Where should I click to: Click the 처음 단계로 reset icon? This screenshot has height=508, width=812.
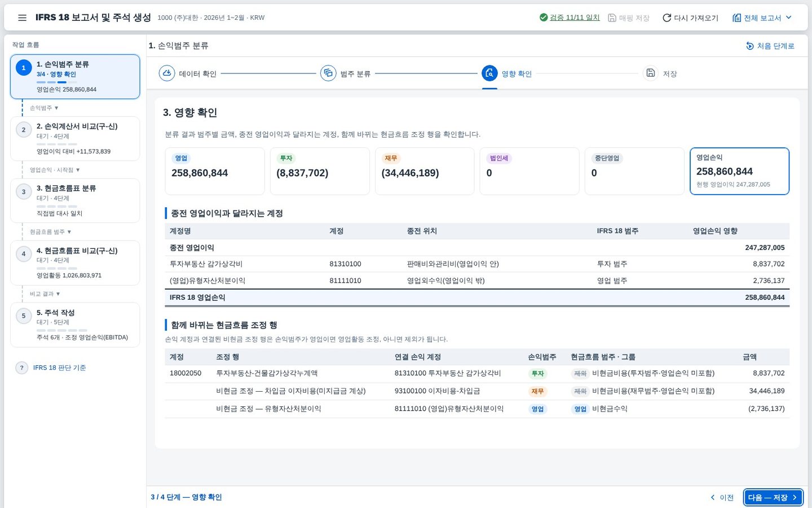pyautogui.click(x=750, y=46)
